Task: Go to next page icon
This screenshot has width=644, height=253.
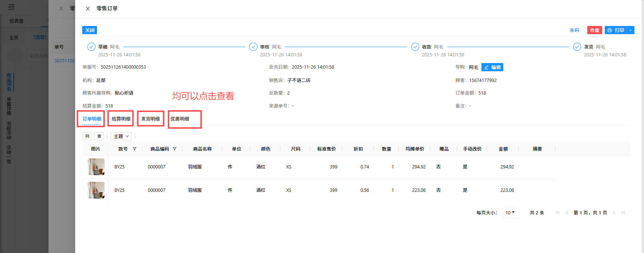Action: tap(614, 213)
